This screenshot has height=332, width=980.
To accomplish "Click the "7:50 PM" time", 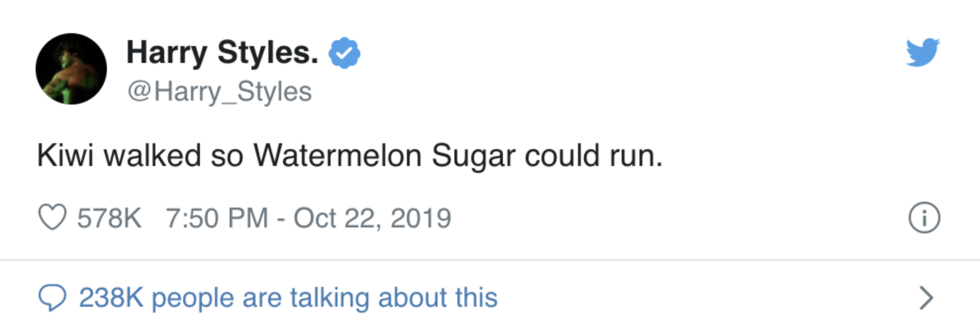I will coord(217,218).
